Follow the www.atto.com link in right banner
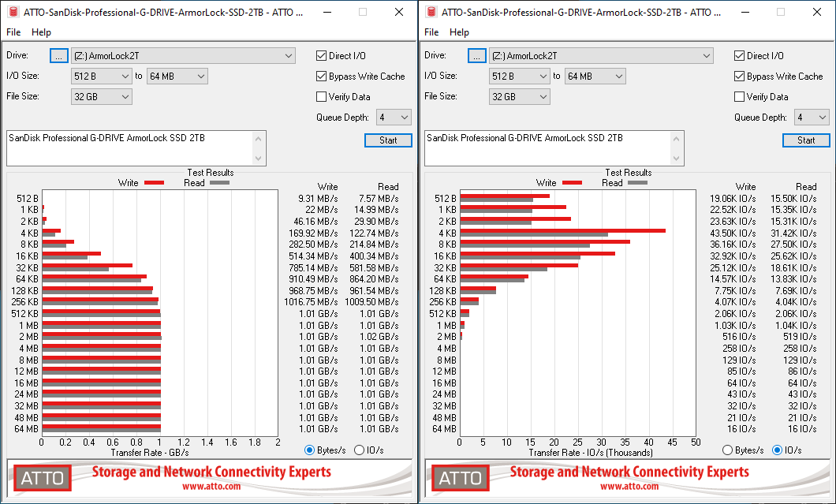This screenshot has height=504, width=836. pyautogui.click(x=629, y=487)
